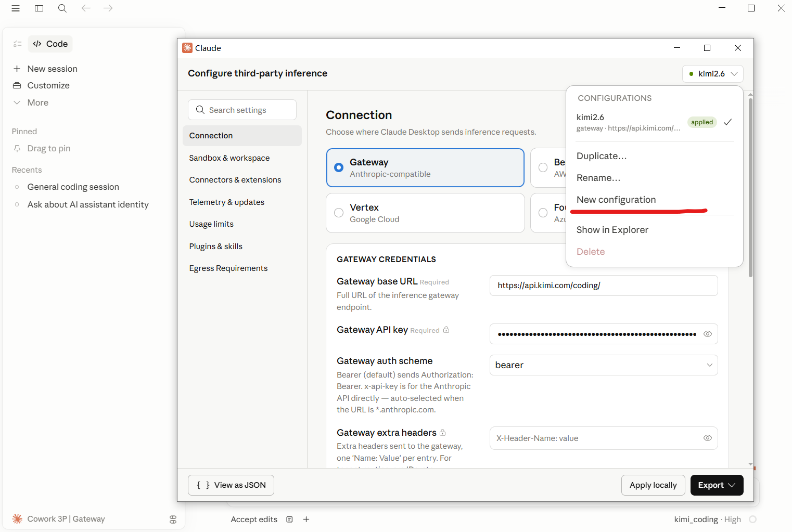This screenshot has width=792, height=532.
Task: Open Plugins & skills settings
Action: coord(242,246)
